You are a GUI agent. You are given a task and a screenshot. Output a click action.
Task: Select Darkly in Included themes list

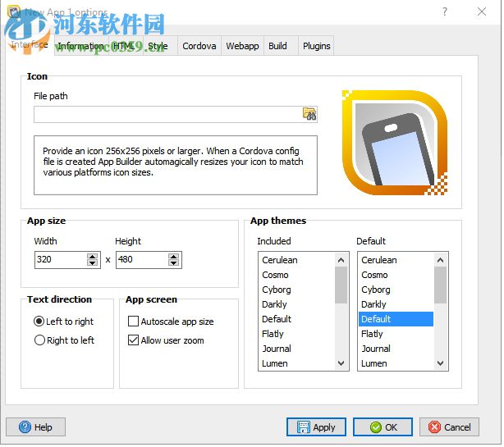point(297,304)
